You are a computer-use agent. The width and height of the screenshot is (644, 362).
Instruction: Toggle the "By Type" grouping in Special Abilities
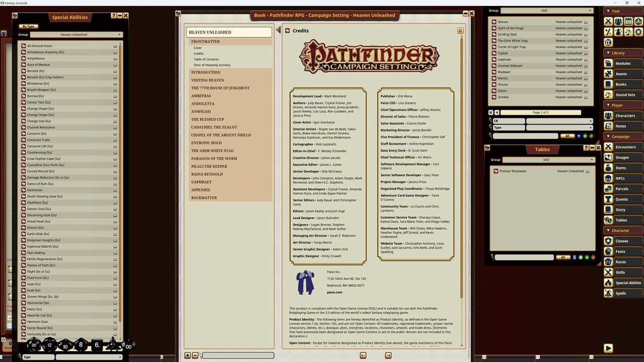click(28, 26)
